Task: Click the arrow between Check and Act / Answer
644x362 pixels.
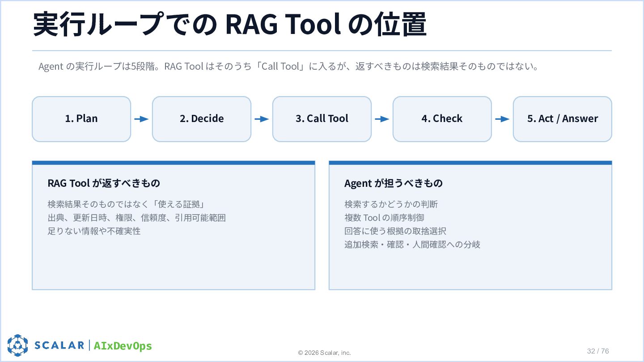Action: (502, 119)
